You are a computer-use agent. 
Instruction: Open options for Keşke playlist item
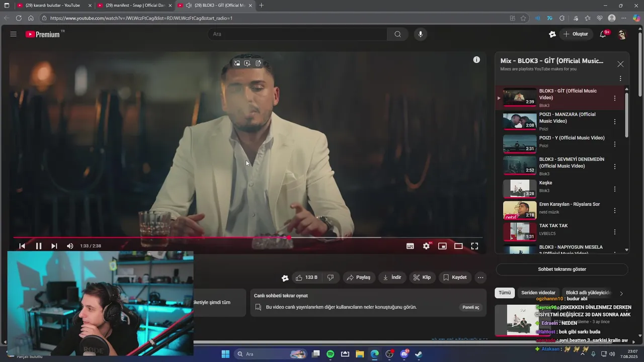tap(615, 190)
